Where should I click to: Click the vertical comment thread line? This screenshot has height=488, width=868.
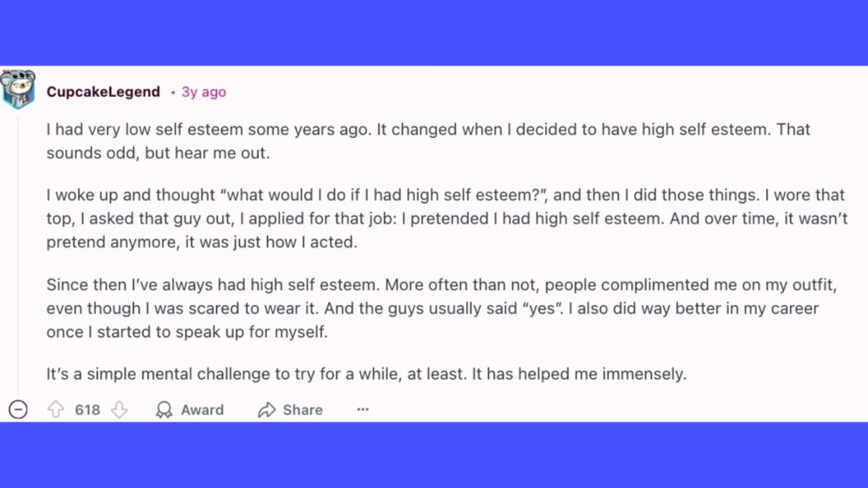pos(18,254)
